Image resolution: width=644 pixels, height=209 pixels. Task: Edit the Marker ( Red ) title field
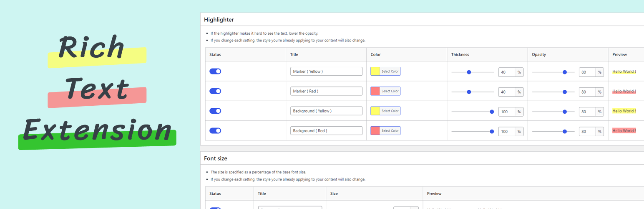(x=326, y=91)
